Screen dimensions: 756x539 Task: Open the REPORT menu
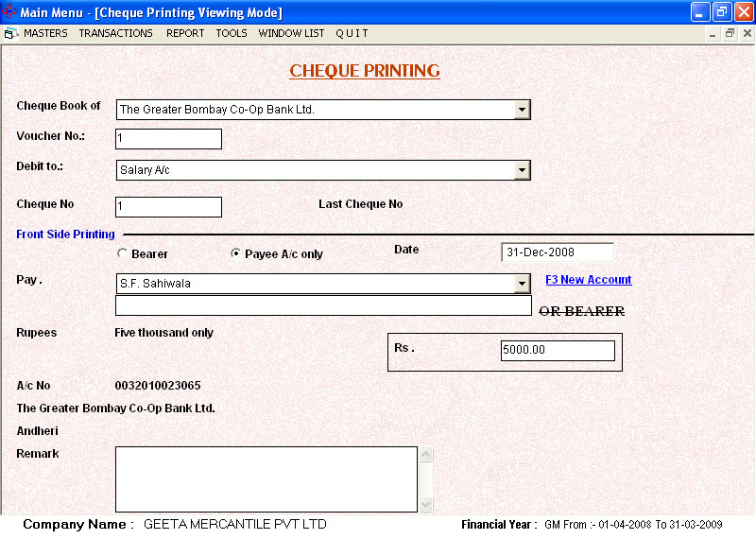185,33
